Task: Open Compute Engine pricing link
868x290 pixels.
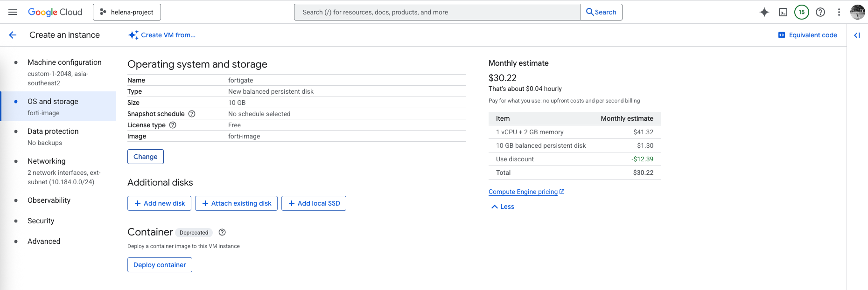Action: tap(523, 192)
